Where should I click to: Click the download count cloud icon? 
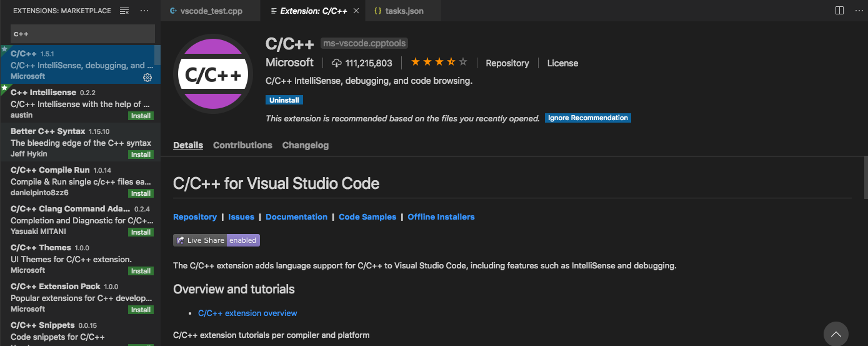tap(337, 63)
